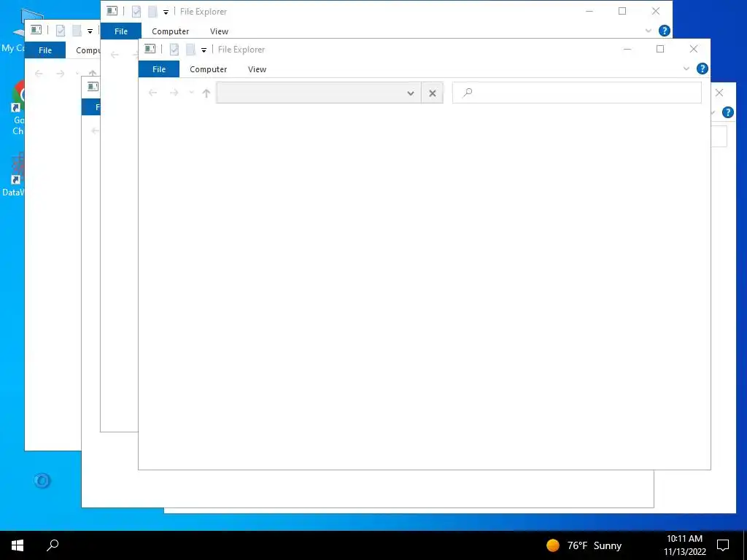Click the Forward arrow in the leftmost window
The image size is (747, 560).
(61, 74)
